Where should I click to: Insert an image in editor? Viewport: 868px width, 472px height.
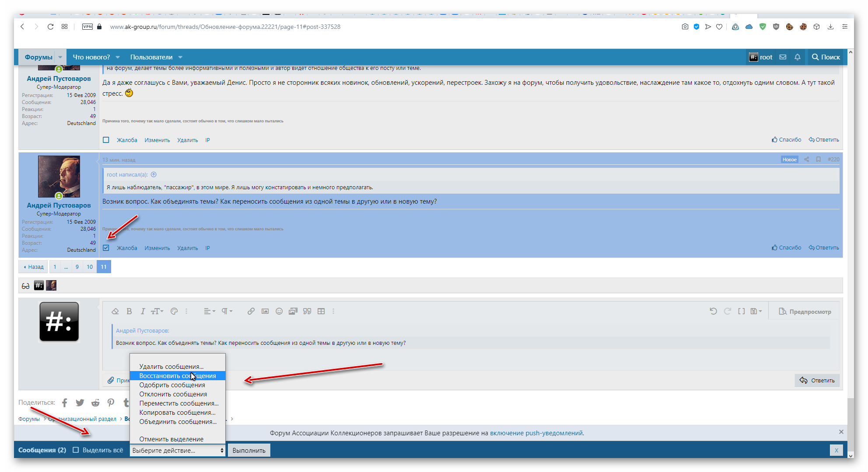pos(265,311)
